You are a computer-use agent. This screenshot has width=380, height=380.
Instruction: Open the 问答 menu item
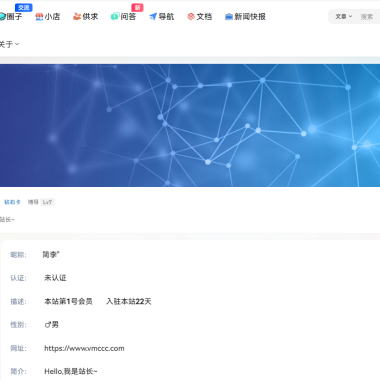pyautogui.click(x=124, y=17)
